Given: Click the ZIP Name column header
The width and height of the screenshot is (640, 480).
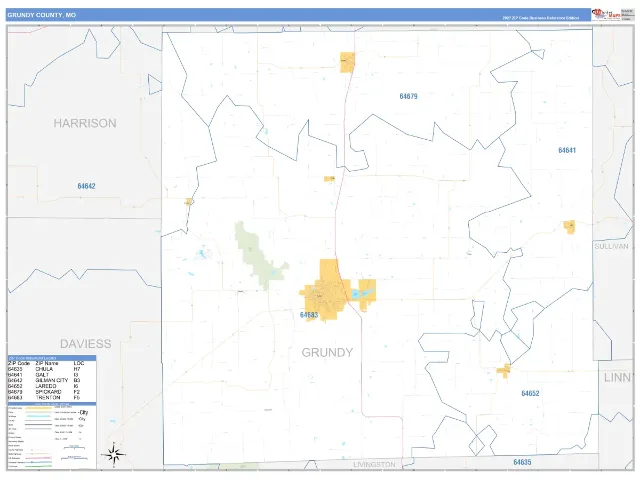Looking at the screenshot, I should point(47,363).
